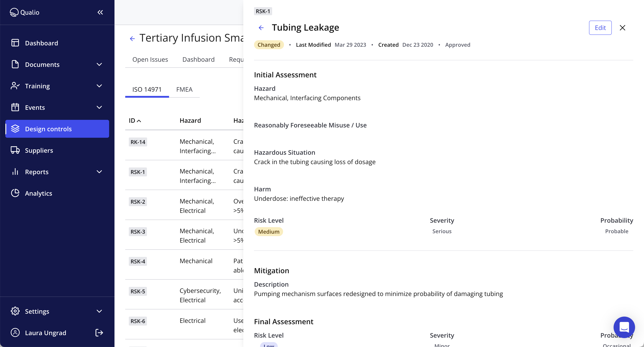
Task: Open the RSK-5 risk row
Action: [x=138, y=292]
